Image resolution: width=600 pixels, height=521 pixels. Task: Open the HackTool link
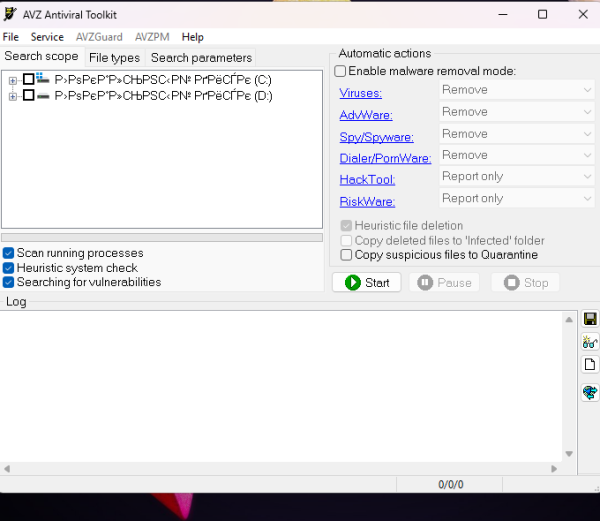coord(367,179)
